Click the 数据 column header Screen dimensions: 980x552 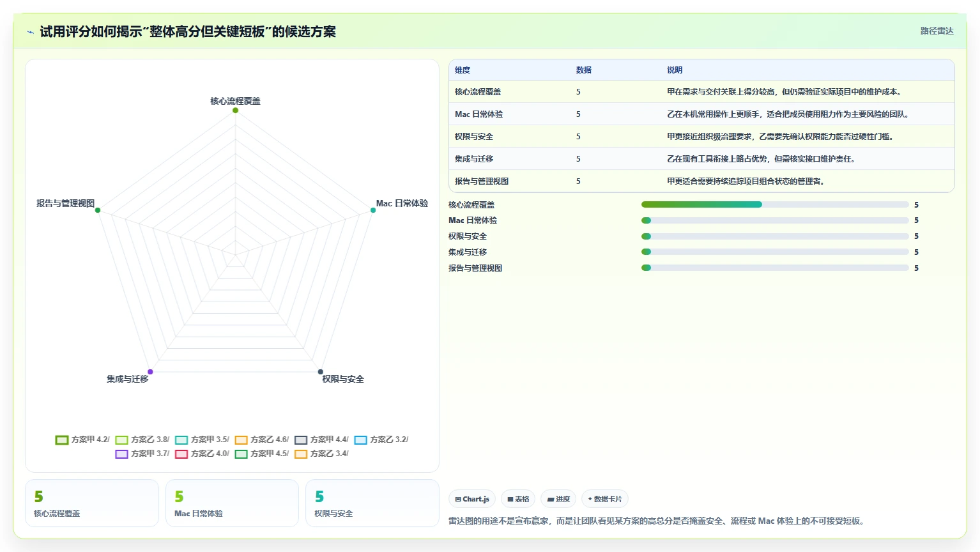584,70
